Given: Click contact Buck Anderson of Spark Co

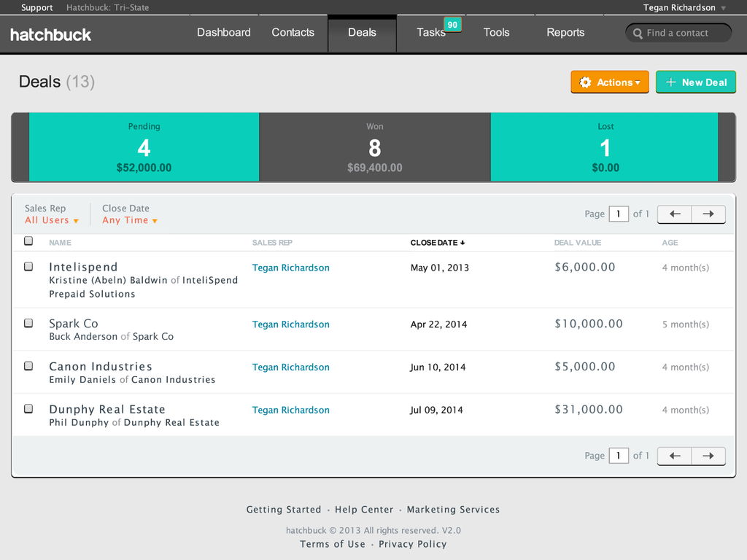Looking at the screenshot, I should [x=112, y=337].
